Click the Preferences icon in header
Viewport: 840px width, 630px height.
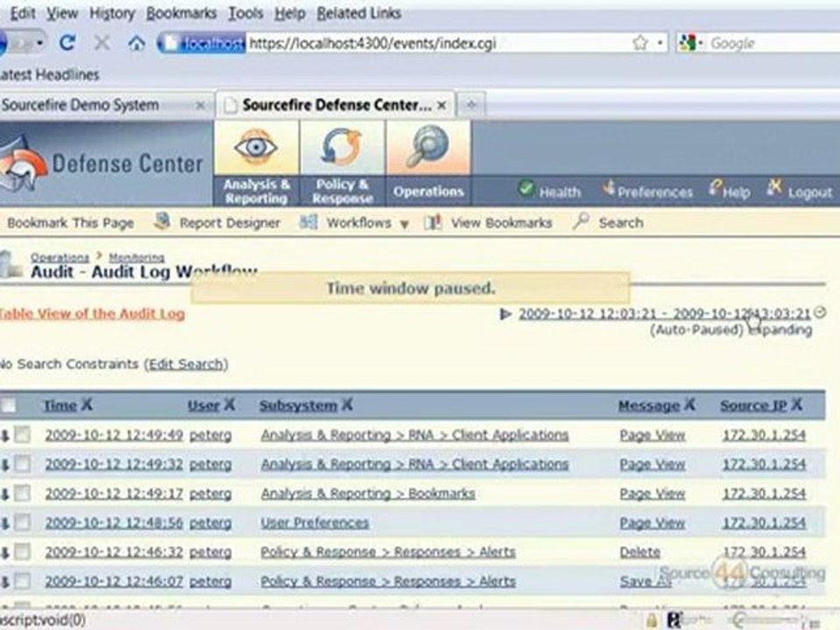point(609,188)
